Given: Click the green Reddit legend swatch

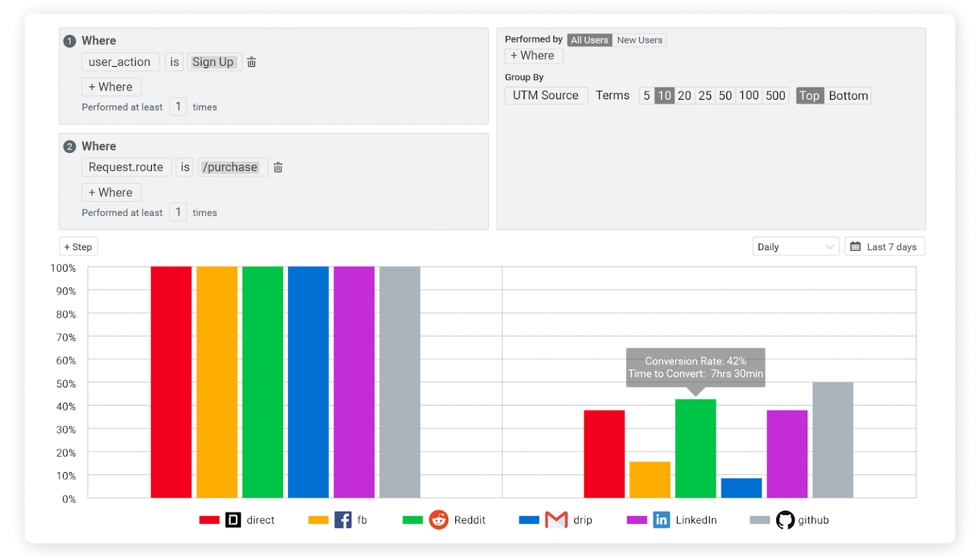Looking at the screenshot, I should coord(413,520).
